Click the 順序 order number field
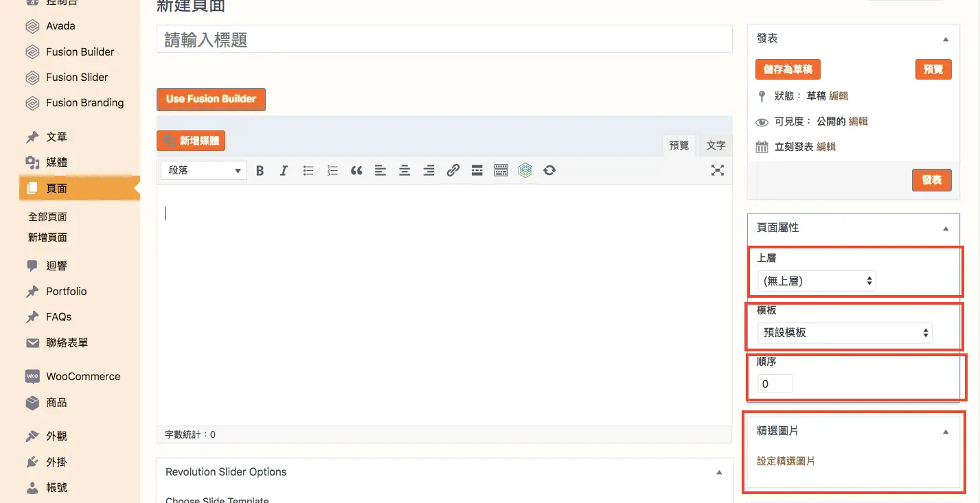The height and width of the screenshot is (503, 980). [775, 384]
